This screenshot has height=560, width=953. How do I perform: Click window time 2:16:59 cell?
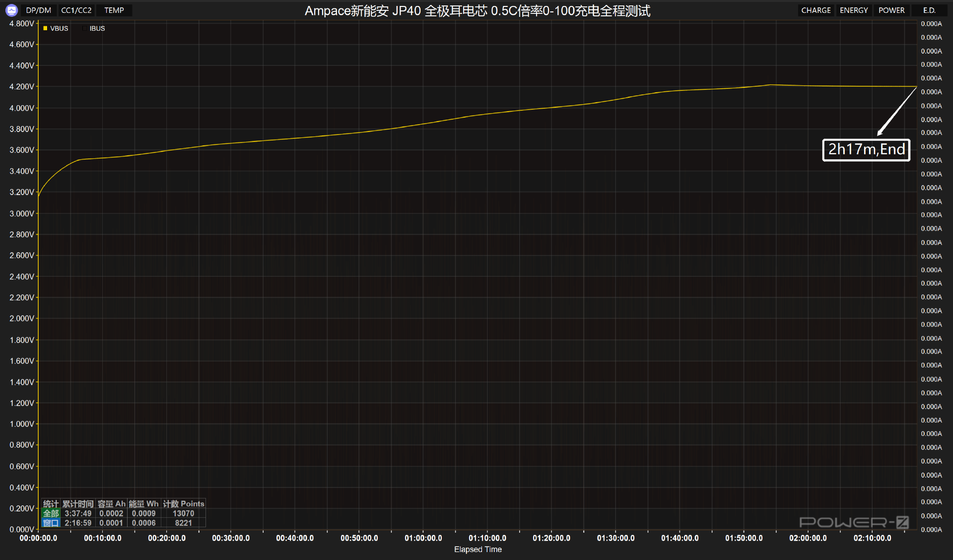pos(78,523)
